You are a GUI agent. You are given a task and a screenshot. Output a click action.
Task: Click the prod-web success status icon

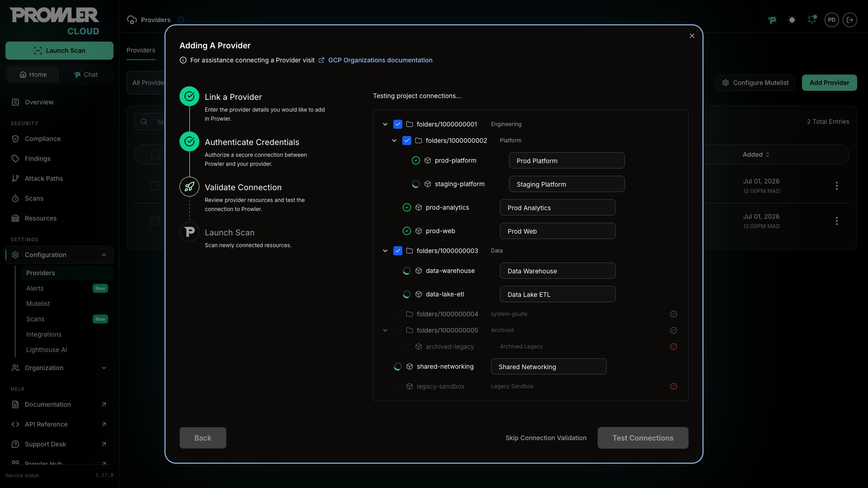point(407,231)
